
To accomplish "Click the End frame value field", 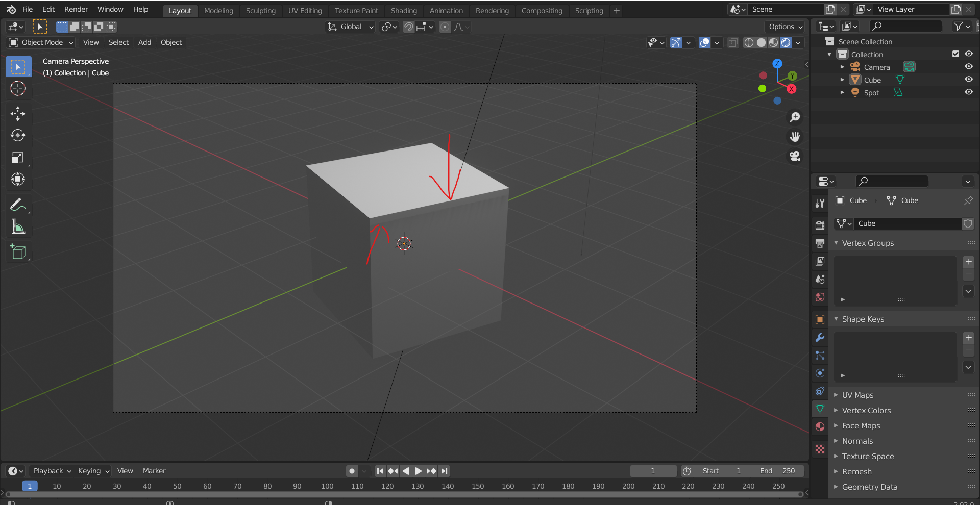I will coord(777,471).
